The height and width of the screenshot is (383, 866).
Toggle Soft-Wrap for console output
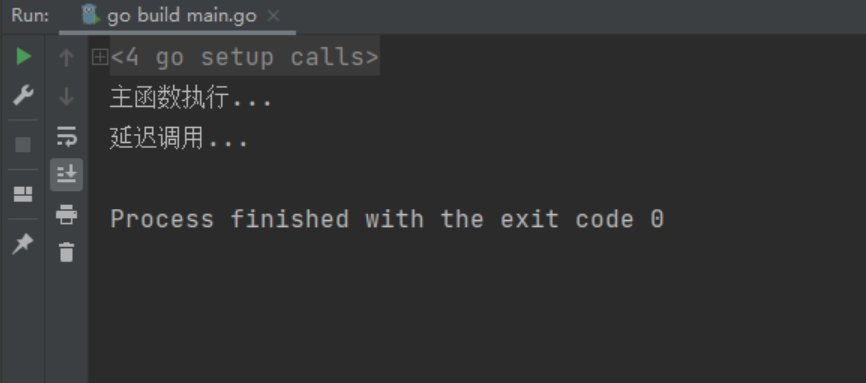pyautogui.click(x=66, y=136)
